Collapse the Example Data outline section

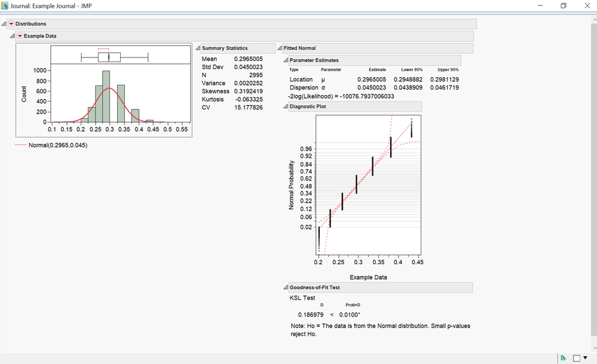pos(12,36)
